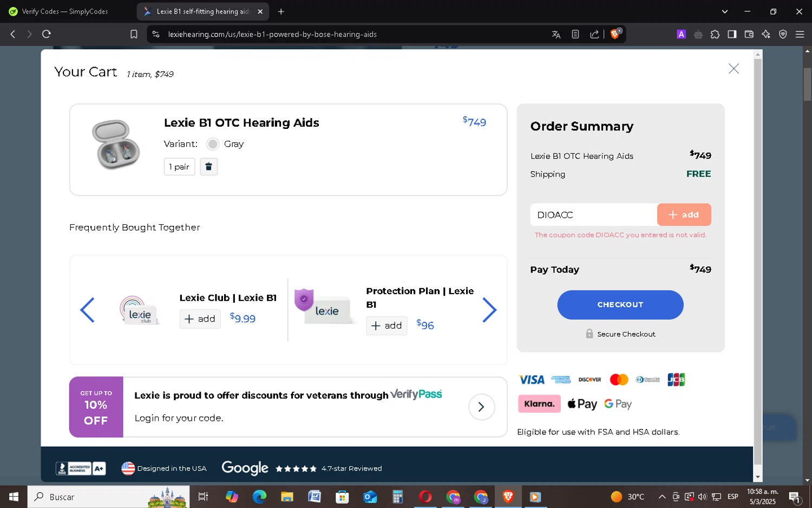Click the Klarna payment badge
812x508 pixels.
[x=539, y=403]
